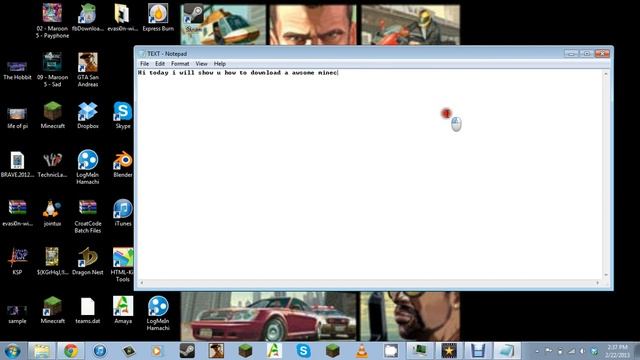
Task: Open the View menu in Notepad
Action: [201, 64]
